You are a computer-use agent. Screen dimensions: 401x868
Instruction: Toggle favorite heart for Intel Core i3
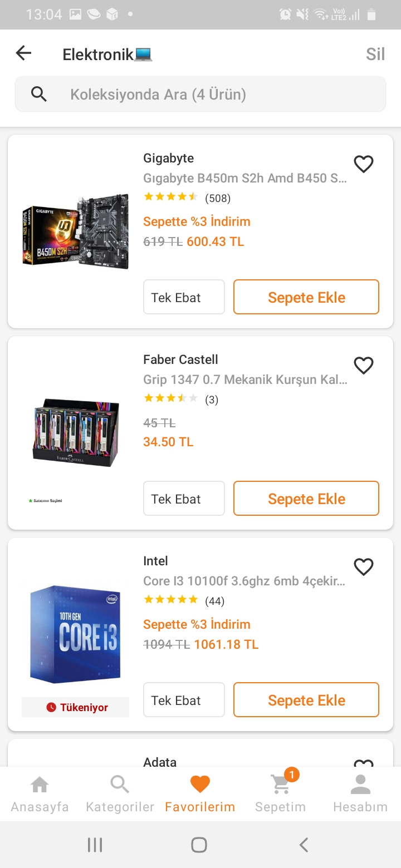364,567
